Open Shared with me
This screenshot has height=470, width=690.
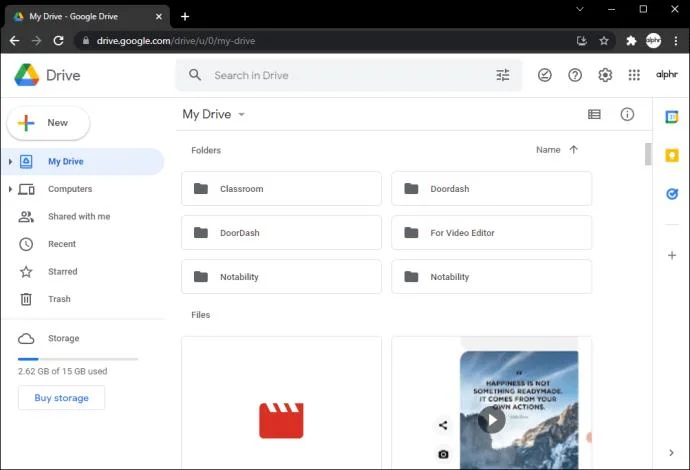pos(83,217)
